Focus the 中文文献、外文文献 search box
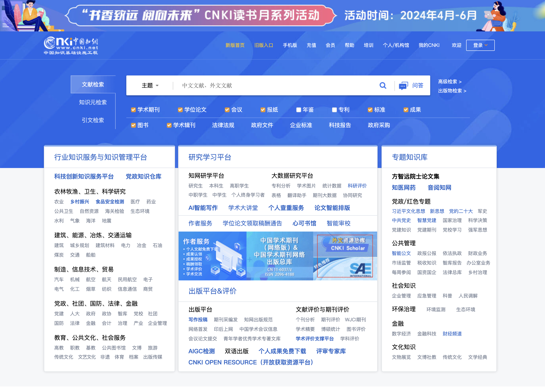The width and height of the screenshot is (545, 392). [276, 86]
